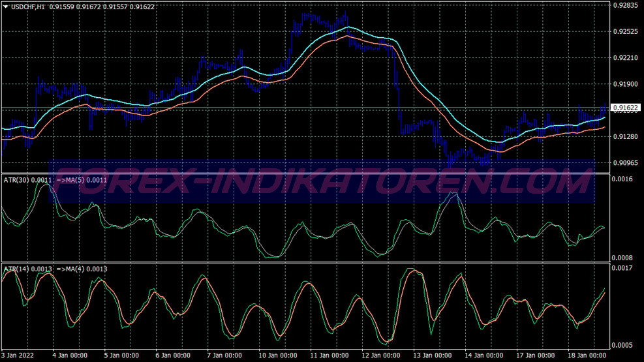Click the 11 Jan 00:00 time label
The image size is (644, 362).
click(330, 355)
